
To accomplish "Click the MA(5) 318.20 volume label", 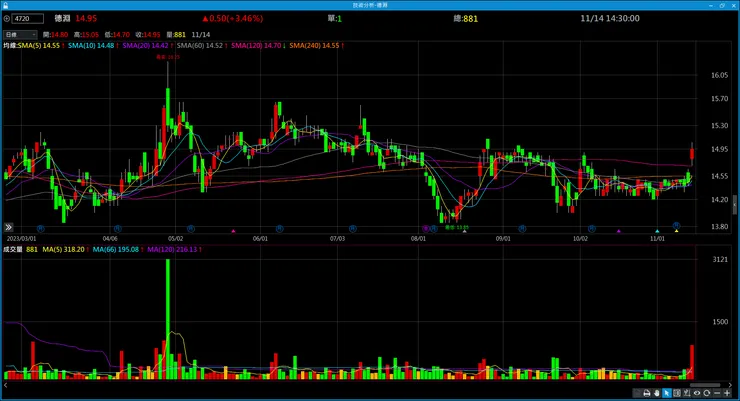I will pos(64,249).
